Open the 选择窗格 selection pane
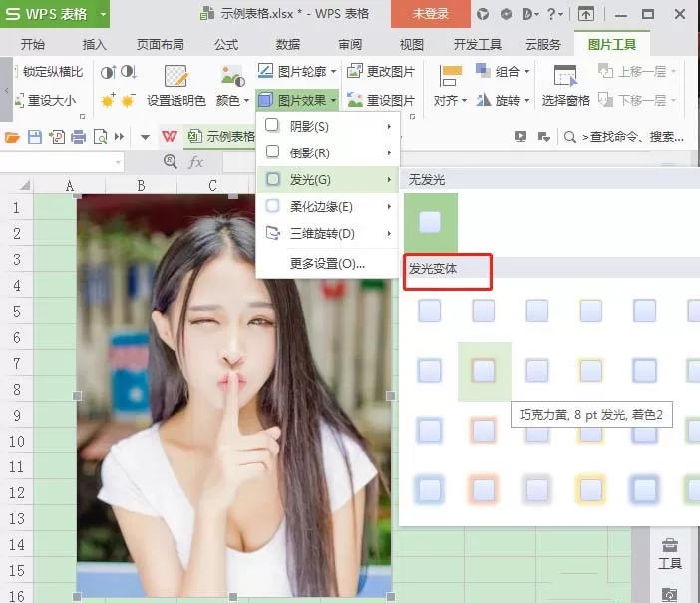The image size is (700, 603). click(565, 87)
